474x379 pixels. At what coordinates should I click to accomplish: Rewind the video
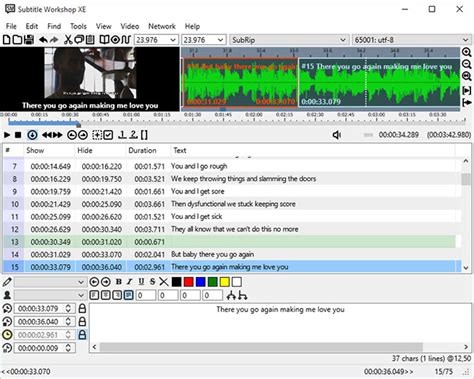point(47,135)
